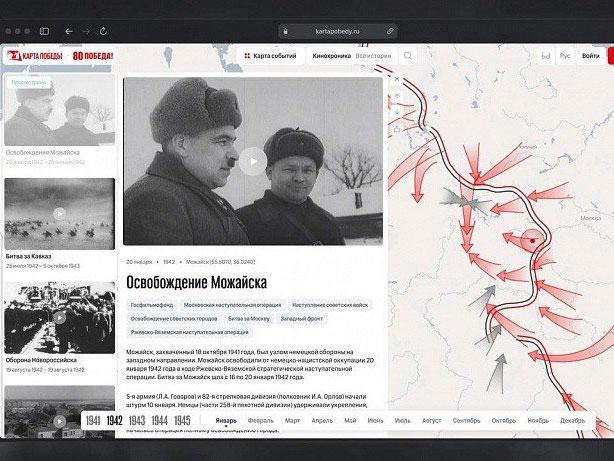Change language with Рус button
This screenshot has height=461, width=614.
click(x=565, y=56)
